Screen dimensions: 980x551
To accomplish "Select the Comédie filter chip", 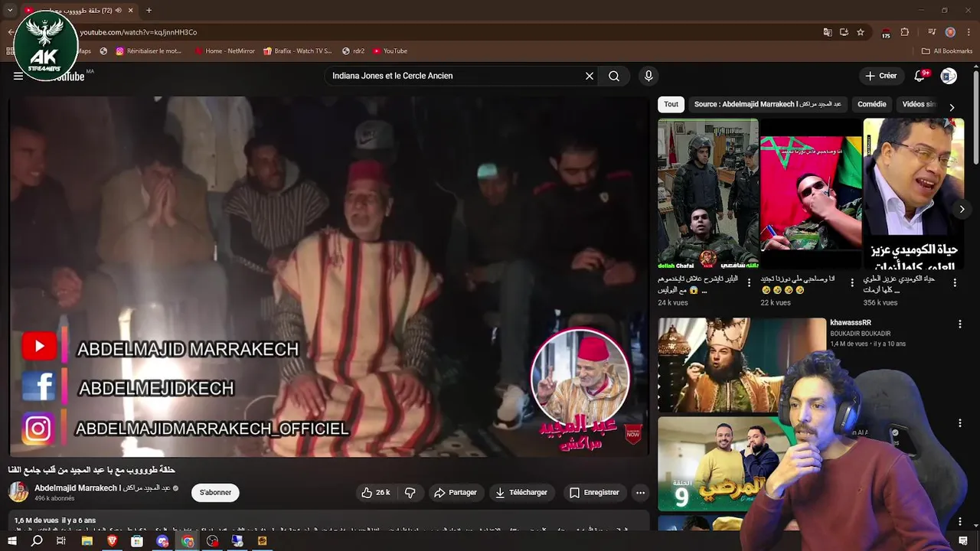I will tap(872, 104).
